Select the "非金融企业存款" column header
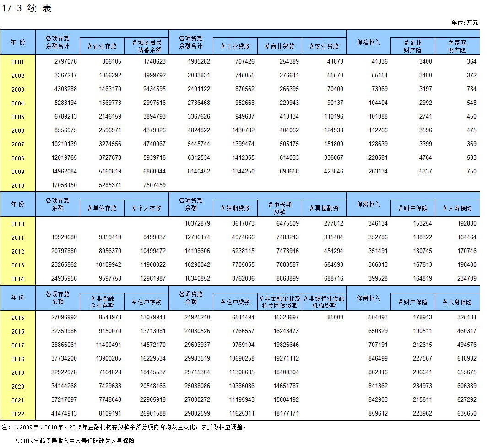The width and height of the screenshot is (493, 448). tap(102, 302)
